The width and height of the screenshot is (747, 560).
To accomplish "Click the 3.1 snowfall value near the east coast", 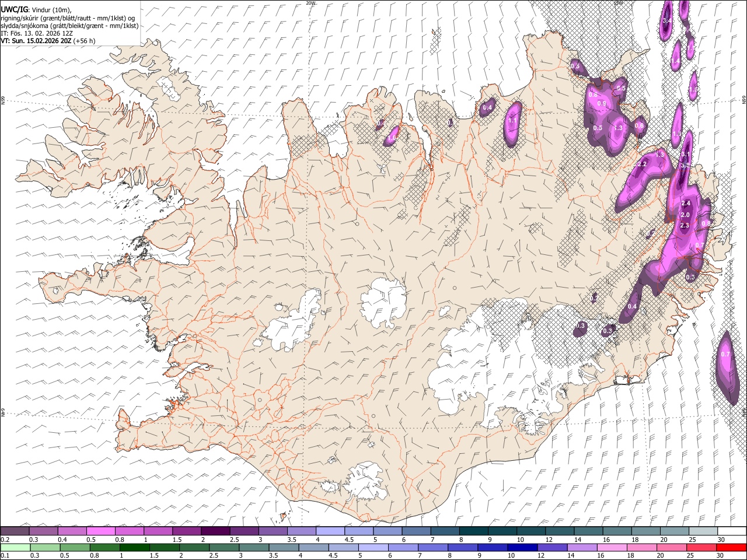I will point(686,155).
